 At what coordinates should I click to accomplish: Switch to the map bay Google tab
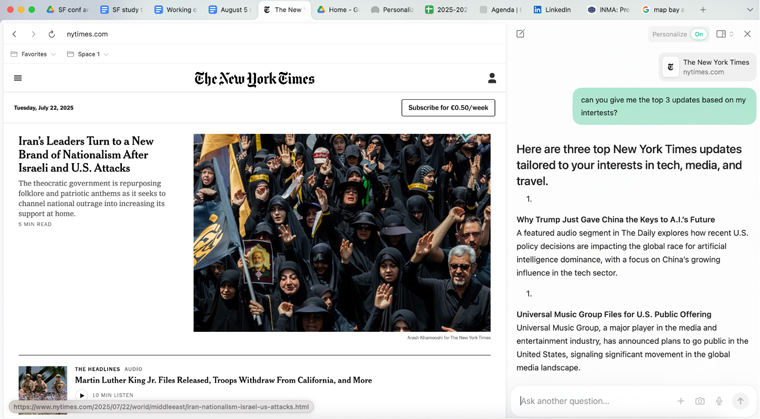tap(663, 10)
